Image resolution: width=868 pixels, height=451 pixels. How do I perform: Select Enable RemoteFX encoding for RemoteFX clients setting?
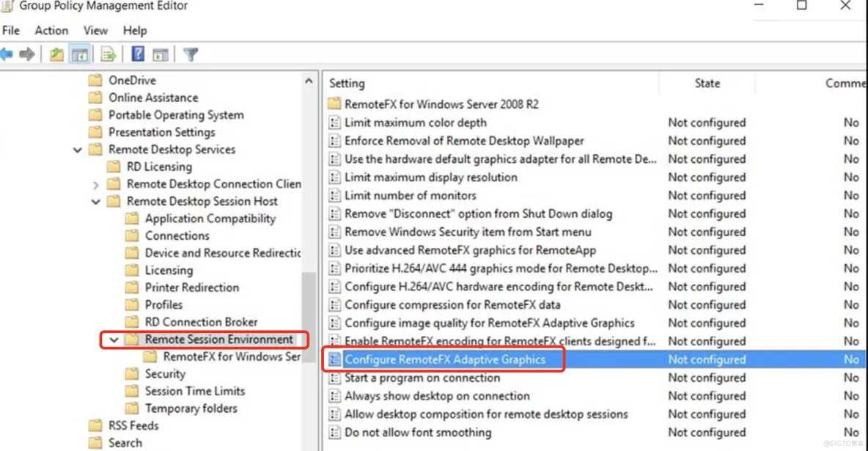click(500, 341)
